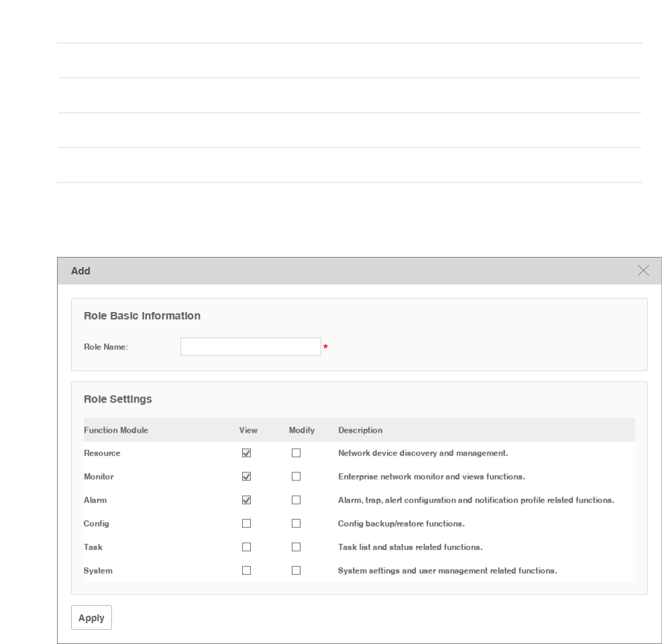Image resolution: width=662 pixels, height=644 pixels.
Task: Close the Add dialog with the X icon
Action: click(x=643, y=271)
